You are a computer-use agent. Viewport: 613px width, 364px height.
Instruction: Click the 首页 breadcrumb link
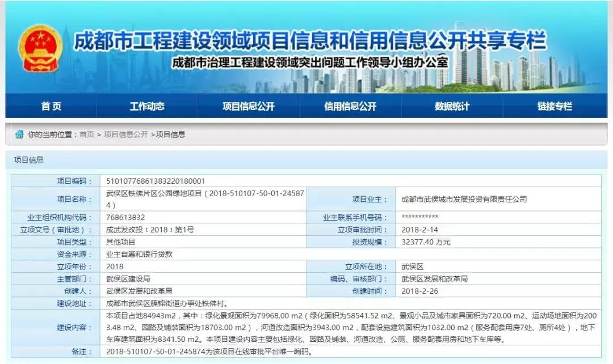point(89,135)
